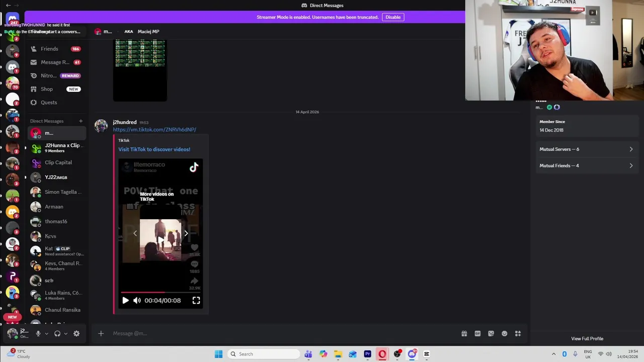Viewport: 644px width, 362px height.
Task: Click the Windows taskbar Search box
Action: [263, 354]
